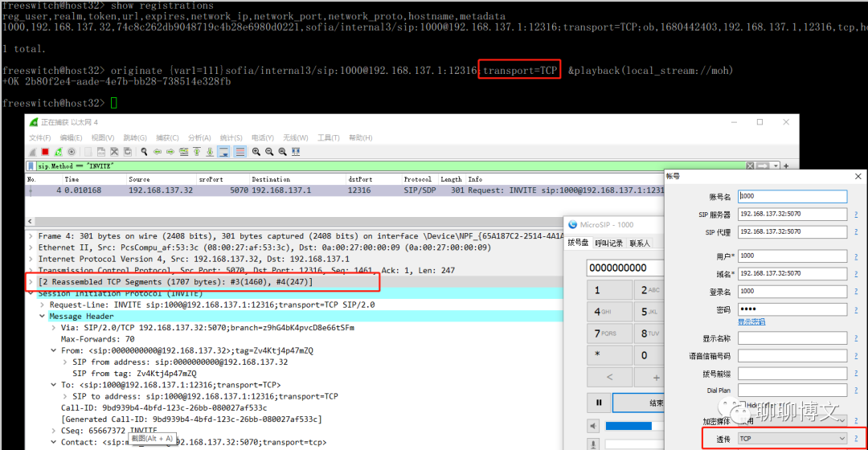Click the 密码 password field
Image resolution: width=868 pixels, height=450 pixels.
point(792,309)
